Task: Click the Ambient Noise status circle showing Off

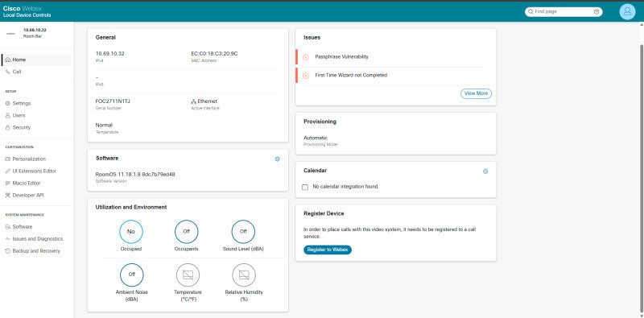Action: [132, 275]
